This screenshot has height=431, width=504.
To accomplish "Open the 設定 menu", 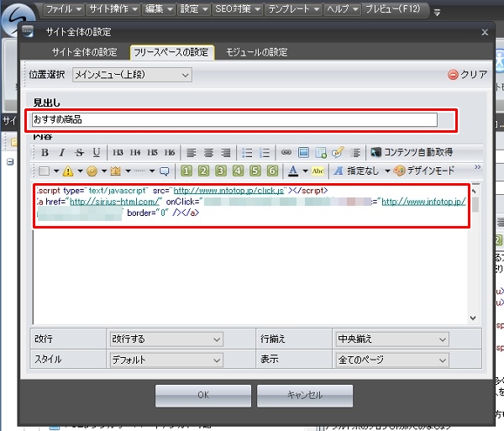I will coord(194,9).
